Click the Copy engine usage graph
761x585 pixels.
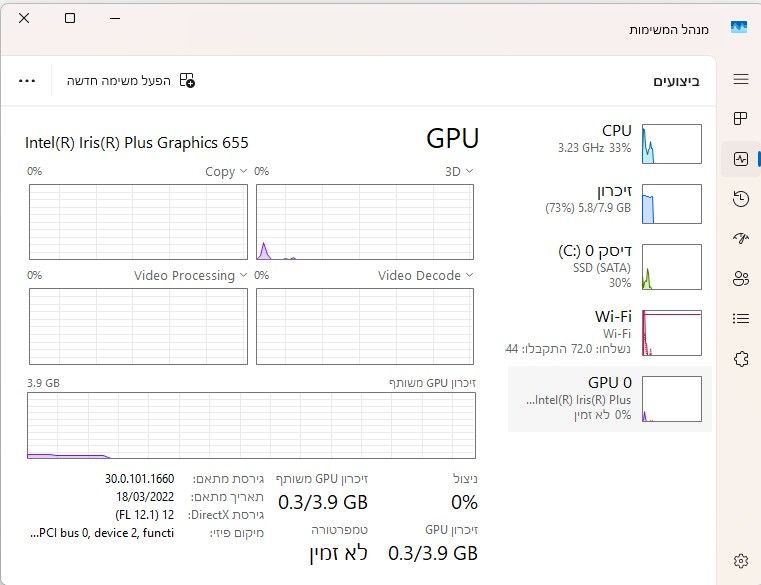click(138, 222)
